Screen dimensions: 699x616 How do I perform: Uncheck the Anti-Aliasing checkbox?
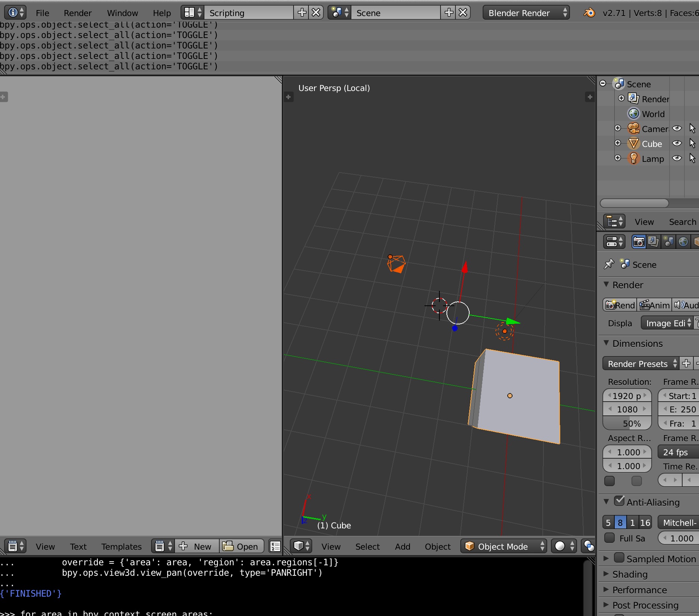[619, 501]
